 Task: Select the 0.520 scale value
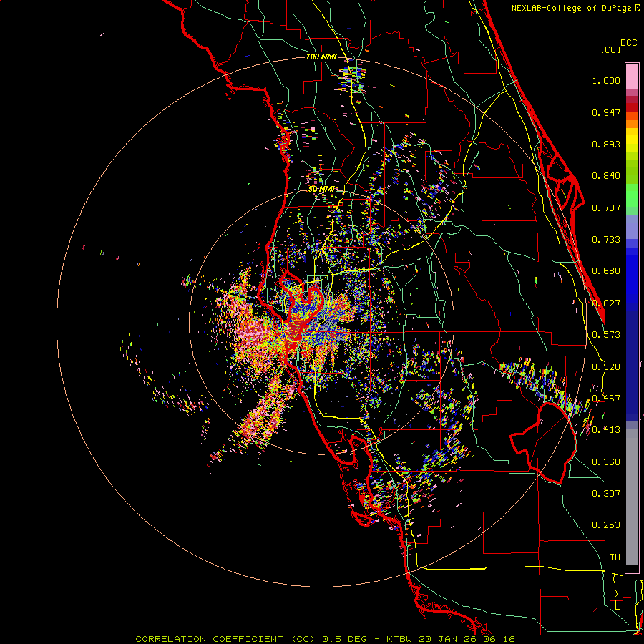tap(606, 367)
